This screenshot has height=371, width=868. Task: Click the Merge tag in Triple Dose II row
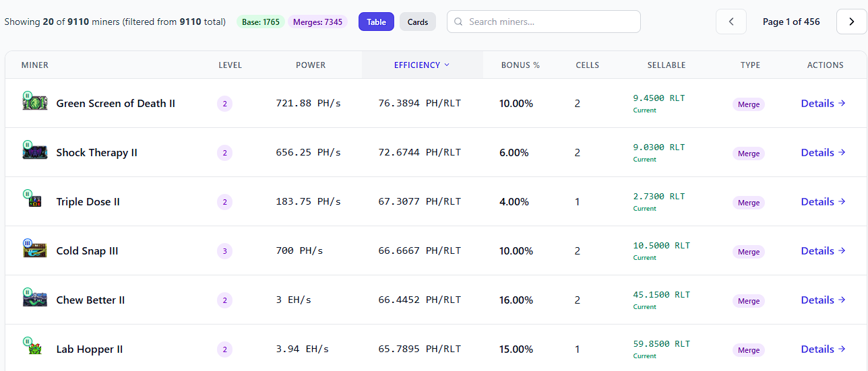(x=749, y=203)
